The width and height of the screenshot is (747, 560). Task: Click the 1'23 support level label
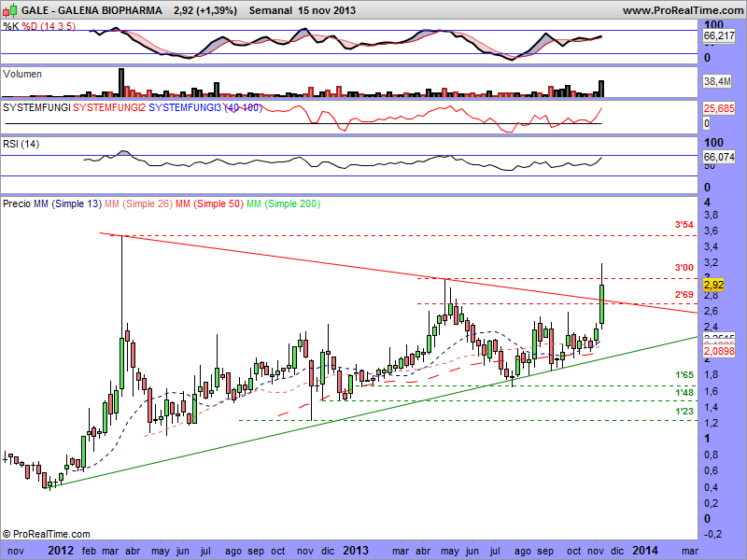[684, 411]
